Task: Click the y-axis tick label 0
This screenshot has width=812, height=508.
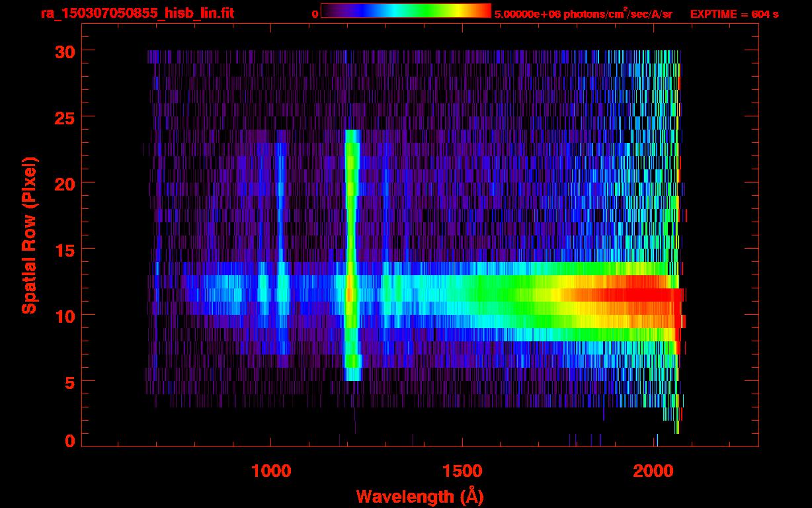Action: 69,441
